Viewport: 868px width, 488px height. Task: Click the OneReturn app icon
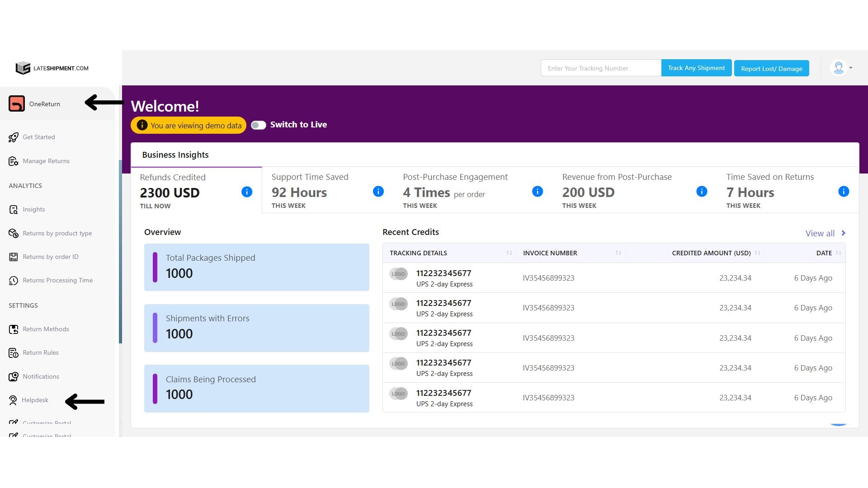pos(17,104)
